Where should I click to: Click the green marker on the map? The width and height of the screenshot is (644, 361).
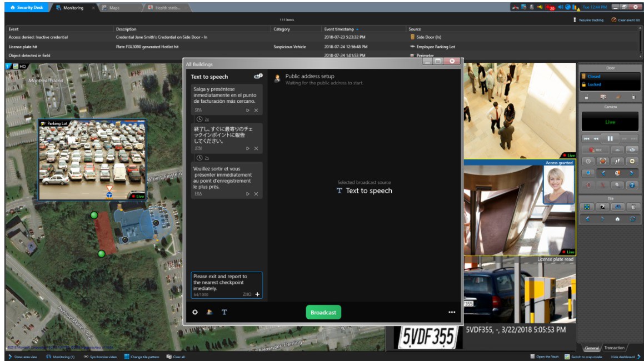point(94,215)
